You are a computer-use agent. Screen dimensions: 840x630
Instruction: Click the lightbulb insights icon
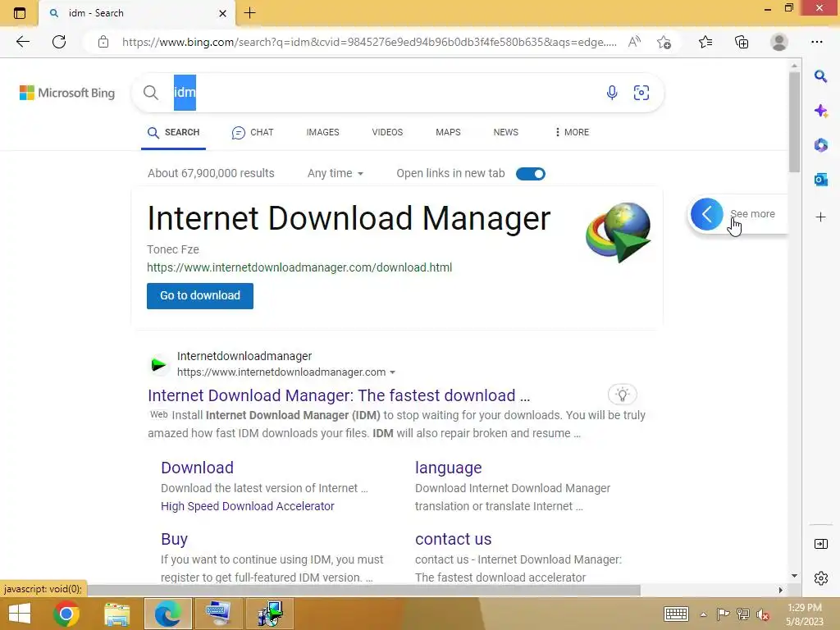623,395
